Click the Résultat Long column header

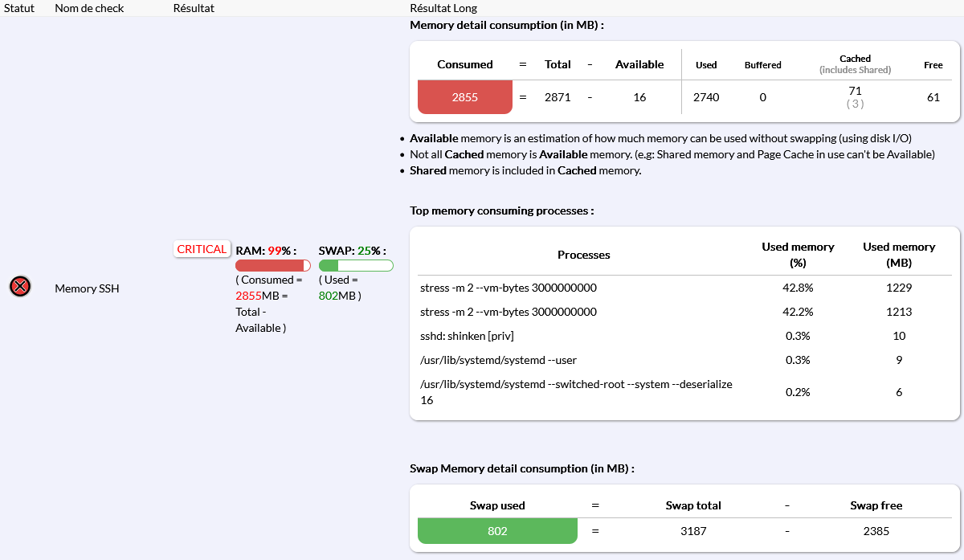443,8
